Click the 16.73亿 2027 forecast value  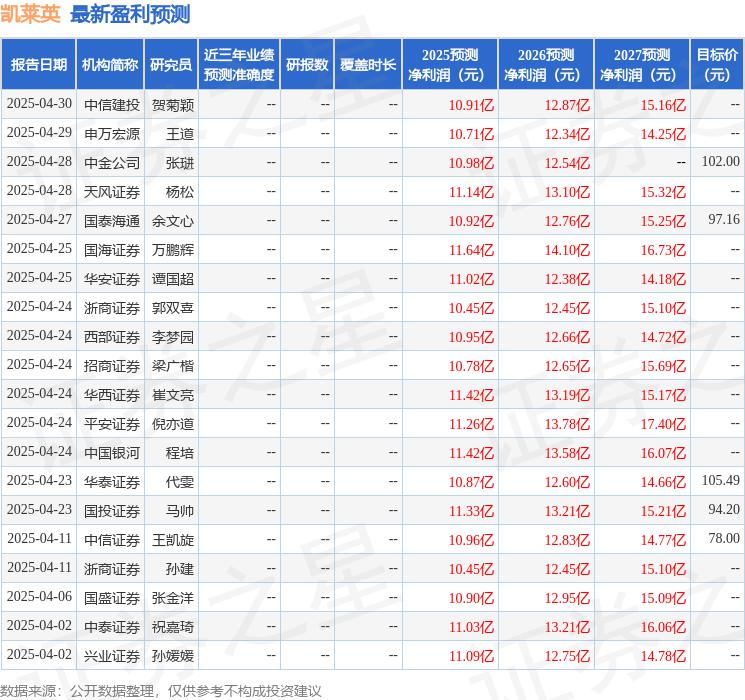663,250
